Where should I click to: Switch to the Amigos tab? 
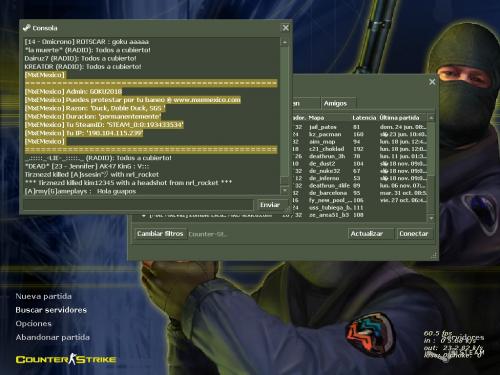click(x=335, y=103)
